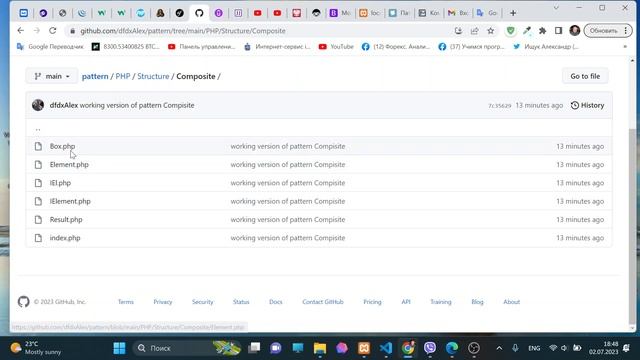Open the Structure breadcrumb link
The height and width of the screenshot is (360, 640).
(153, 76)
